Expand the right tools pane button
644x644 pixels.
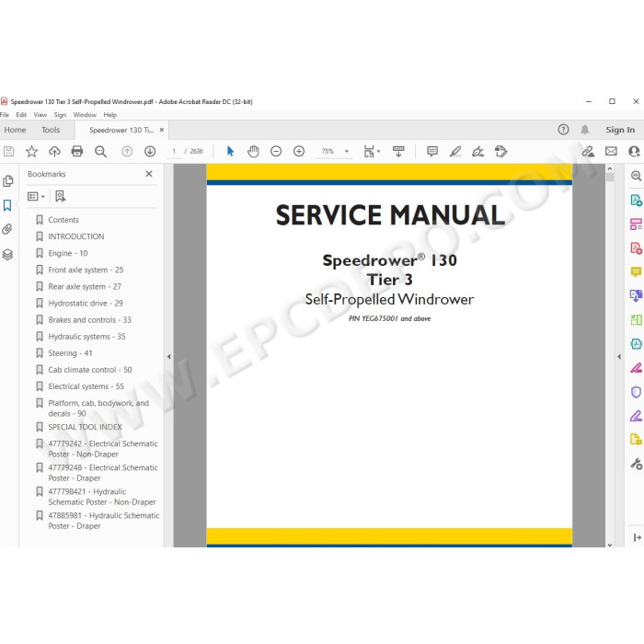[x=638, y=537]
